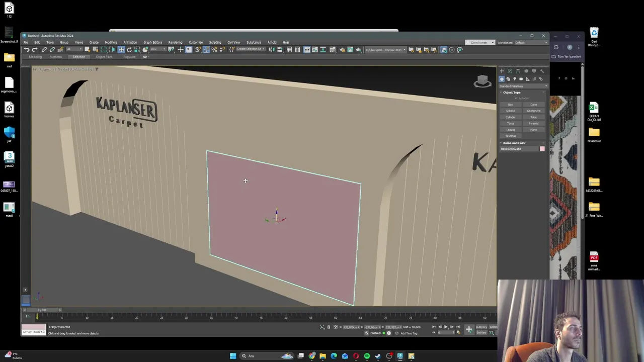Open the selection filter All dropdown
The image size is (644, 362).
(x=75, y=49)
